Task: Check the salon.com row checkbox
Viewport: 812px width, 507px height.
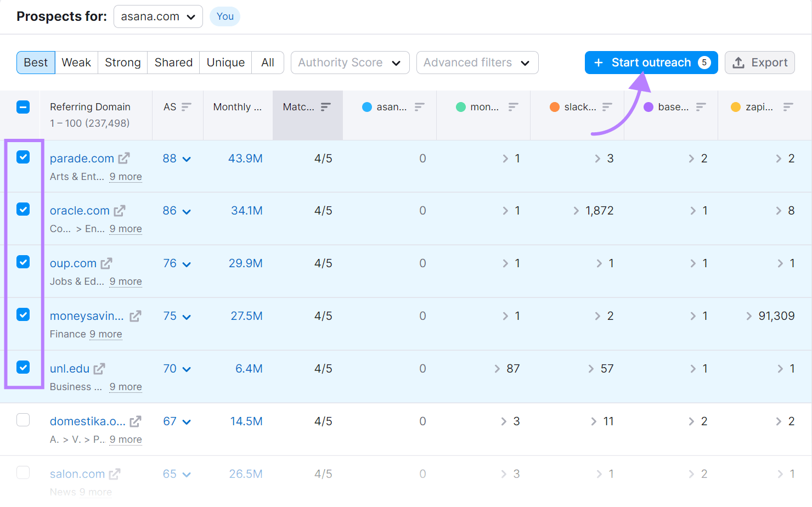Action: [23, 472]
